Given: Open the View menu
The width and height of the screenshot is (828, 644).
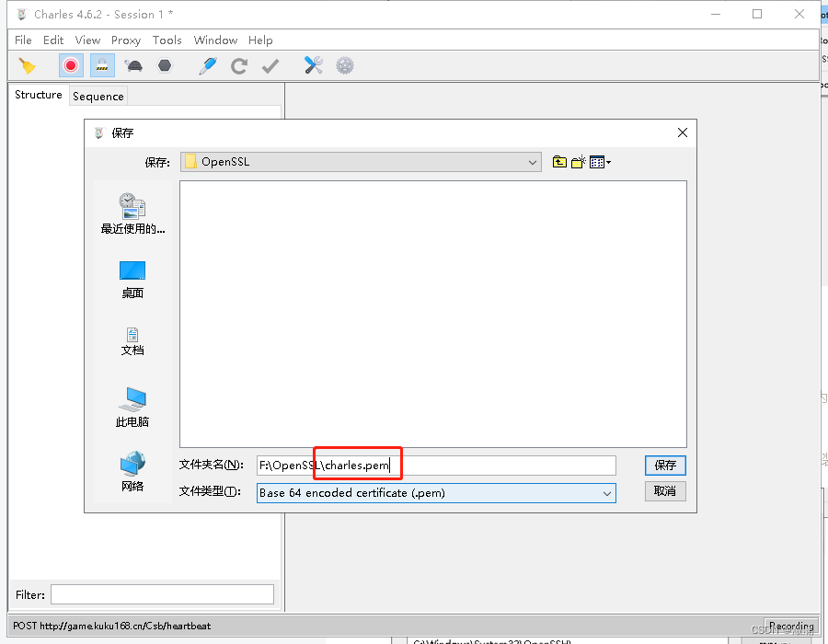Looking at the screenshot, I should click(x=87, y=40).
